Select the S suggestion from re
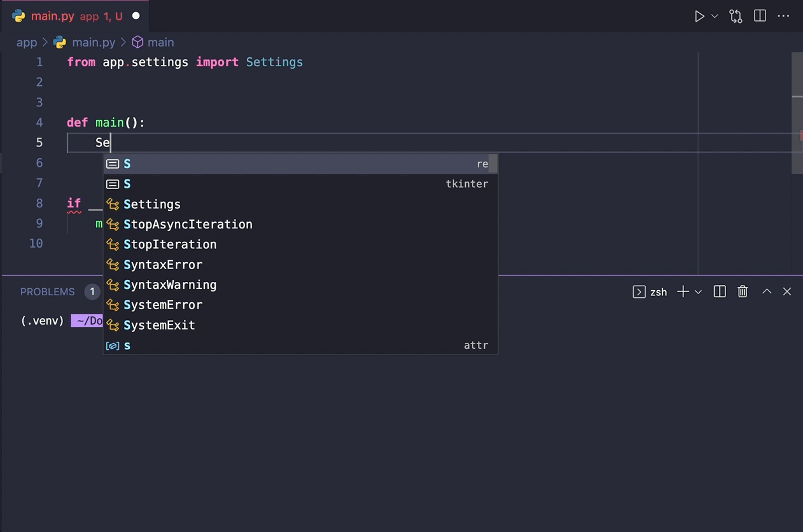 click(x=300, y=164)
